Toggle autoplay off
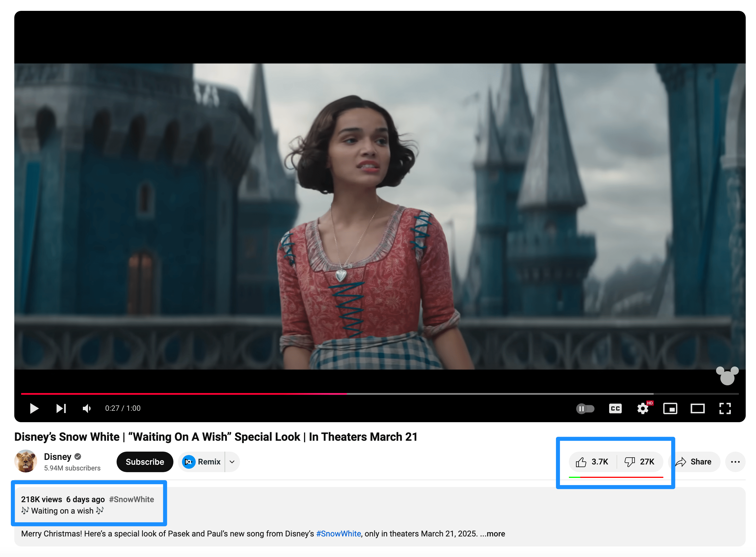This screenshot has width=756, height=557. [585, 408]
